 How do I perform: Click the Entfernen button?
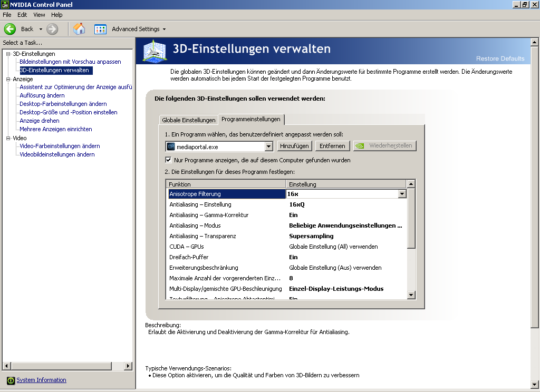click(x=332, y=146)
